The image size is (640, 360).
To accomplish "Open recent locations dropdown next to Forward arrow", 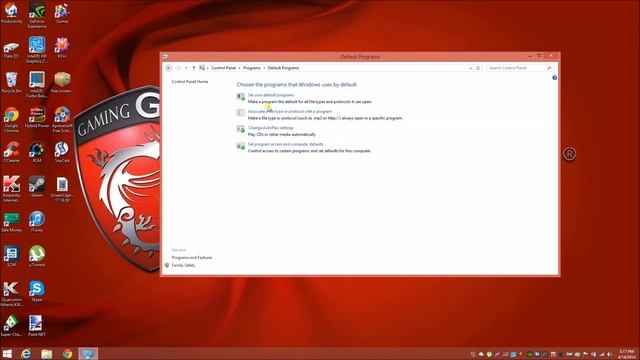I will [186, 68].
